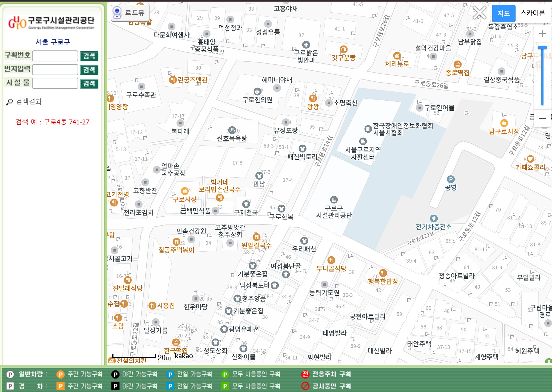The width and height of the screenshot is (552, 392).
Task: Zoom out with the minus button
Action: (542, 119)
